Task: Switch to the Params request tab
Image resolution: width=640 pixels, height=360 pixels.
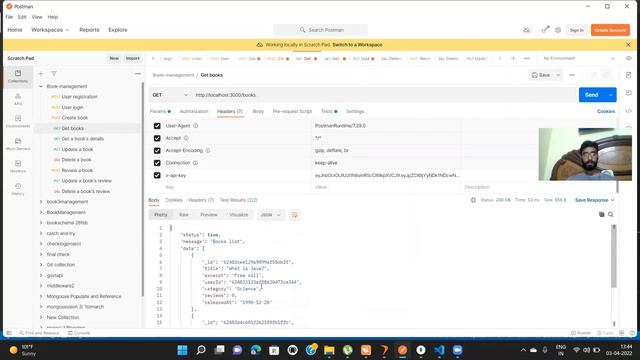Action: pyautogui.click(x=160, y=111)
